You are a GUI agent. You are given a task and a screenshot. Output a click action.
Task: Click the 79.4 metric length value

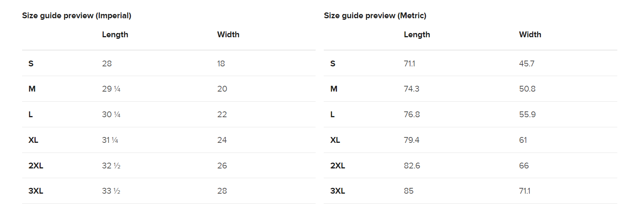[x=411, y=140]
